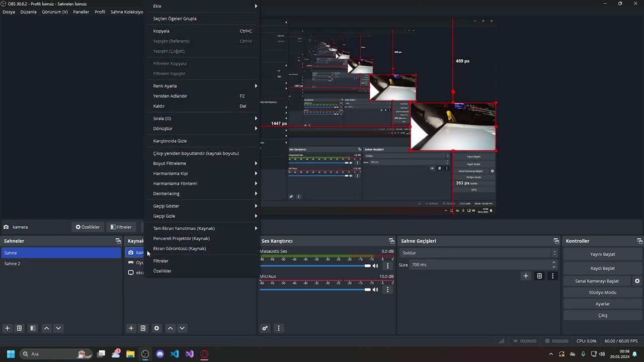Select the Soldur transition combo box

[x=479, y=253]
